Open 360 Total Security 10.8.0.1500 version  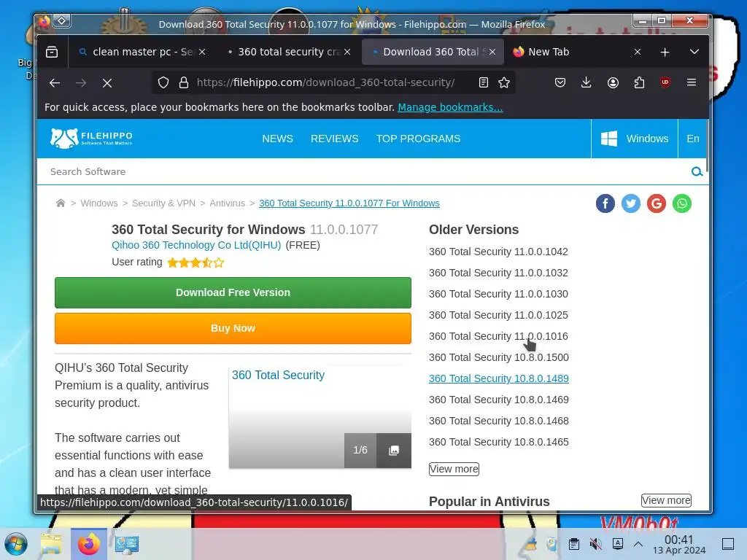tap(499, 357)
